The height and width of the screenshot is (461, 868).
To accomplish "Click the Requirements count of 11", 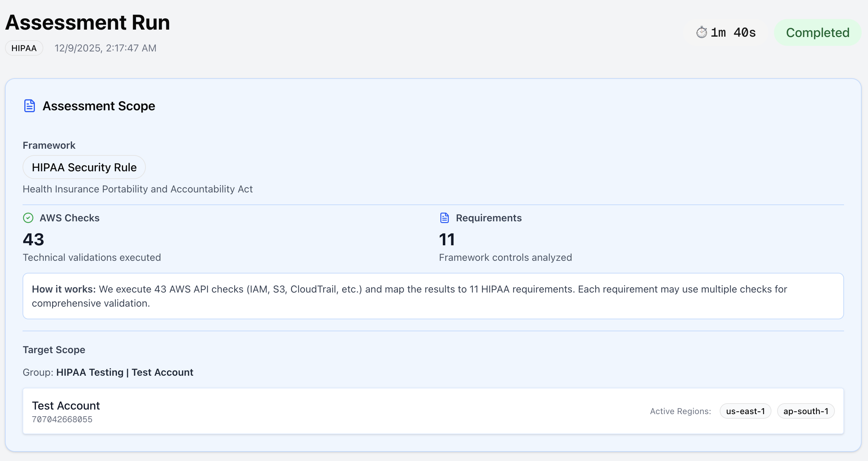I will 447,239.
